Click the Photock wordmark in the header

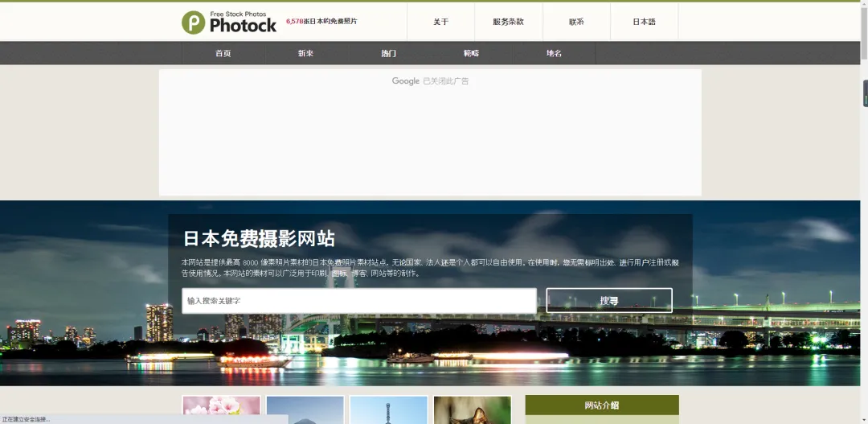point(243,26)
